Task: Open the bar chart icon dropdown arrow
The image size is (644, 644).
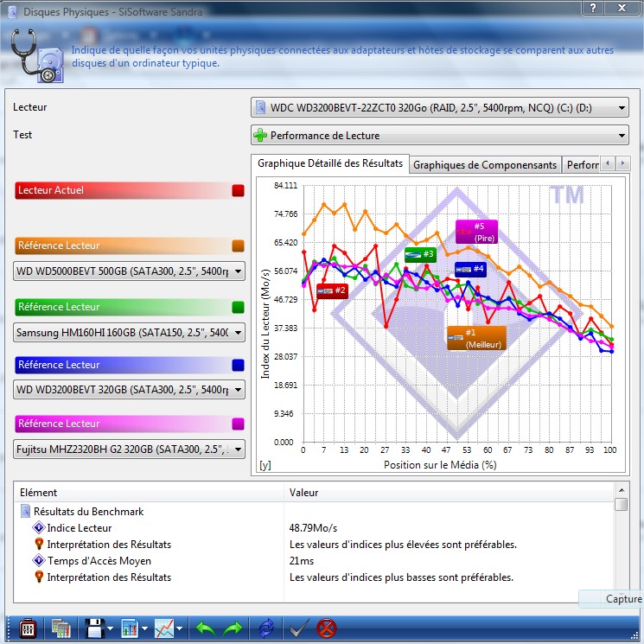Action: (144, 628)
